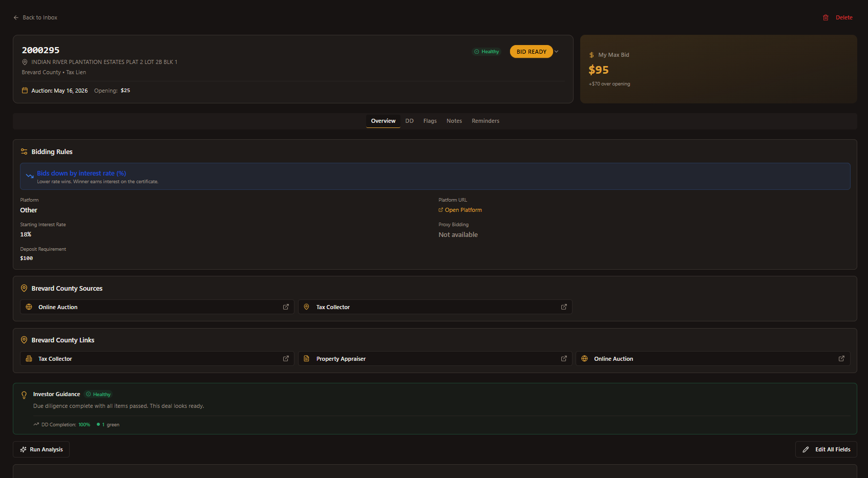This screenshot has width=868, height=478.
Task: Click the green Healthy badge in header
Action: [486, 52]
